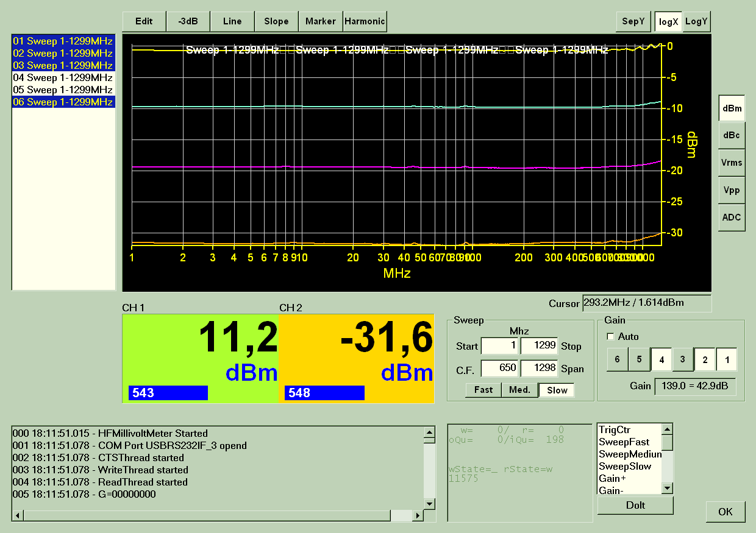Select gain step 3
This screenshot has height=533, width=756.
683,359
